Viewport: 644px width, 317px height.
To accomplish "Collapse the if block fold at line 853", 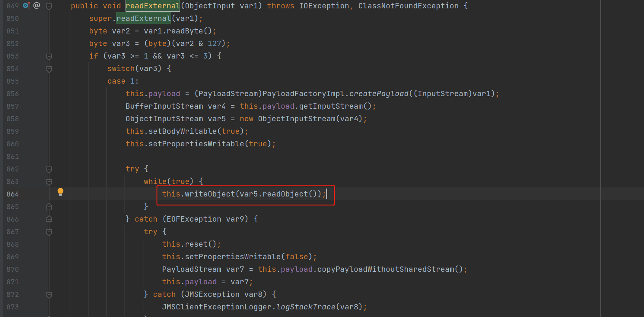I will coord(49,56).
